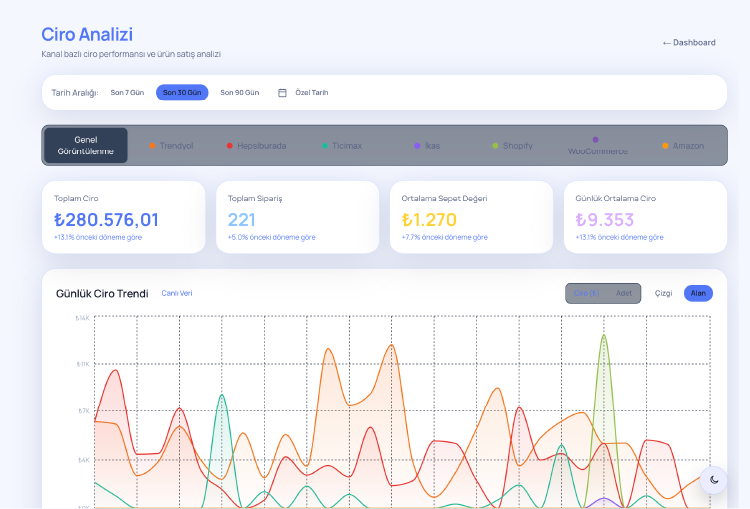The width and height of the screenshot is (750, 509).
Task: Switch chart to Çizgi line view
Action: 663,293
